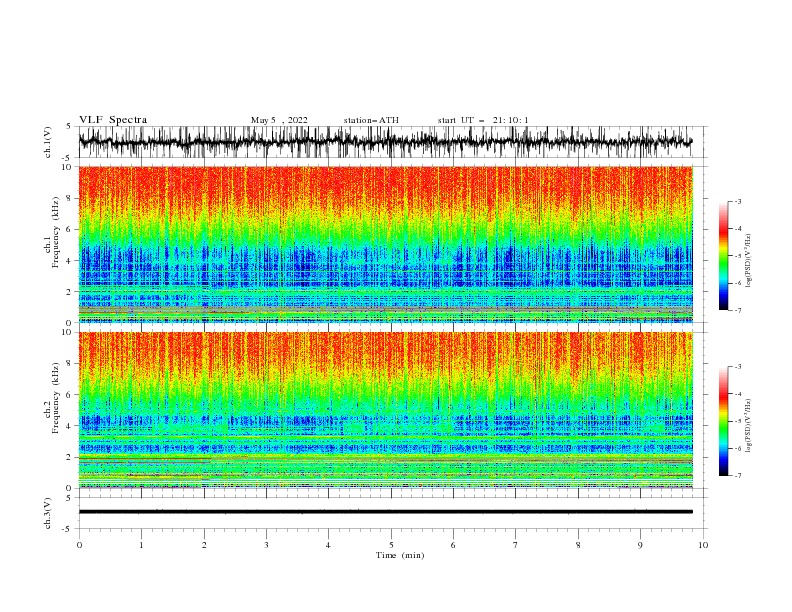Image resolution: width=792 pixels, height=612 pixels.
Task: Click the ch.2 colorbar 'log(PSD)(V²/Hz)' label
Action: coord(749,425)
